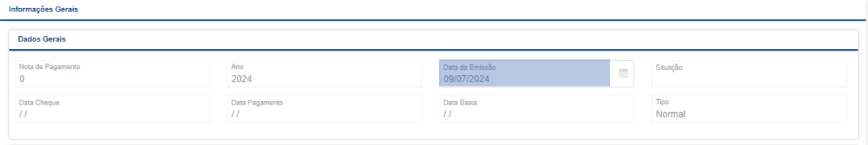Focus the Ano input field
Viewport: 868px width, 145px height.
click(x=324, y=74)
